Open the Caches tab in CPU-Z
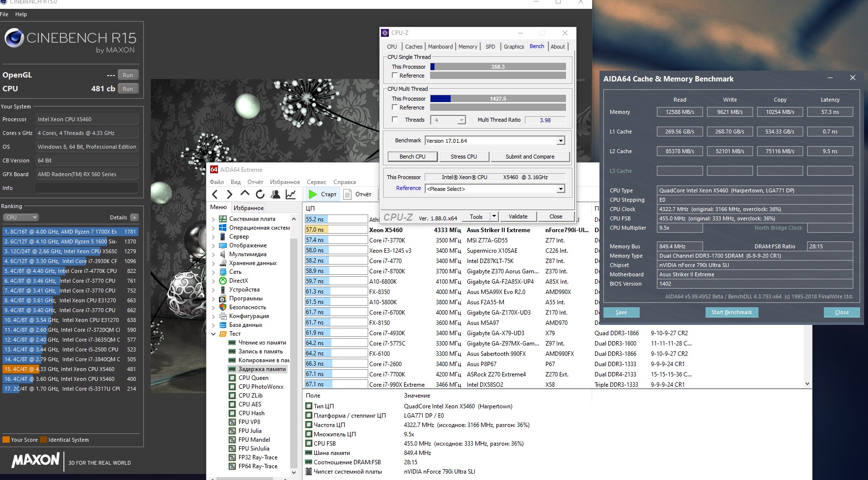The width and height of the screenshot is (868, 480). 413,47
